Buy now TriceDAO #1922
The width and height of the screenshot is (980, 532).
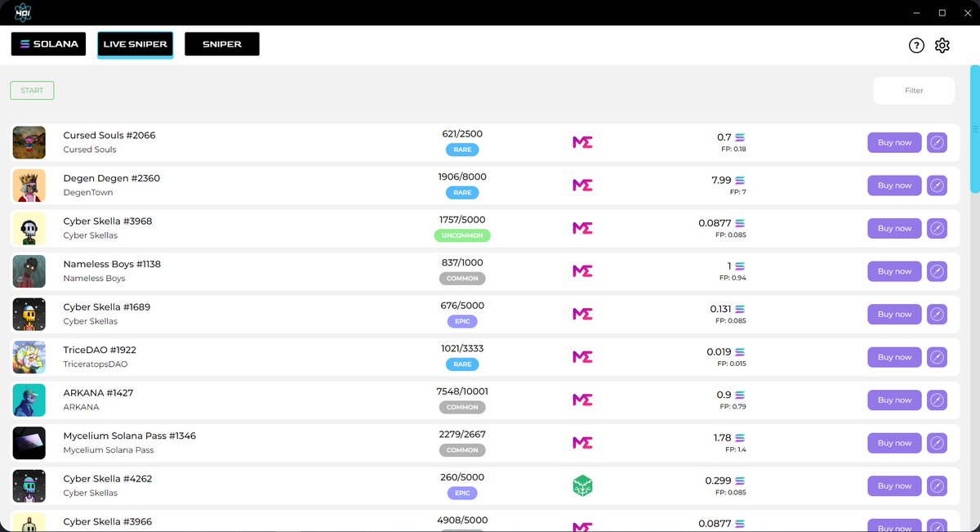pos(894,357)
